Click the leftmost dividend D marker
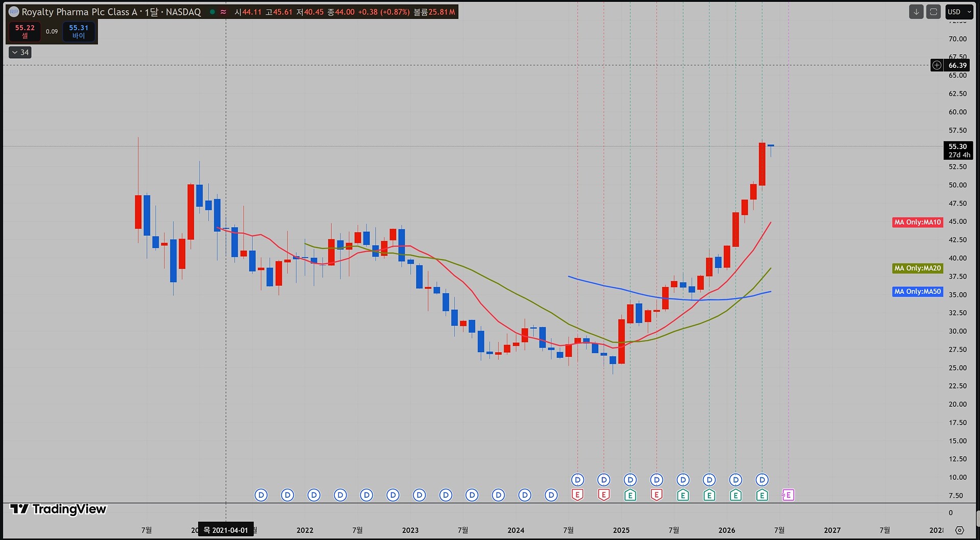 [261, 495]
